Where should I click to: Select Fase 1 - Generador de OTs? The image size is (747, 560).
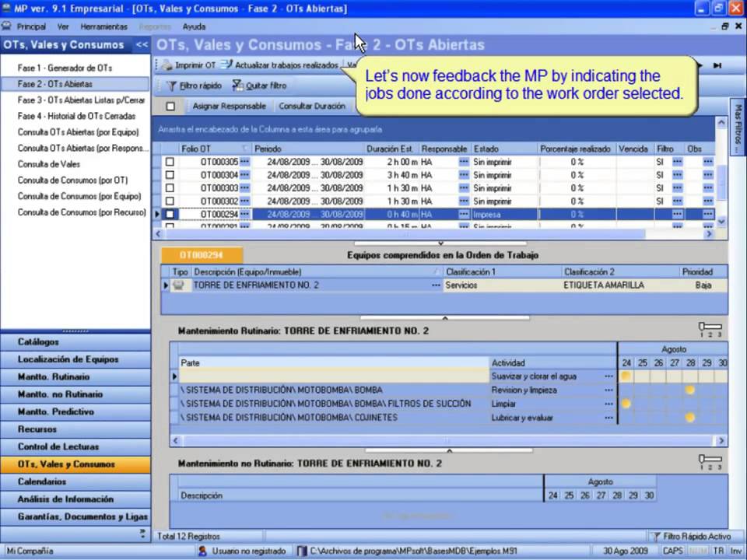click(65, 68)
